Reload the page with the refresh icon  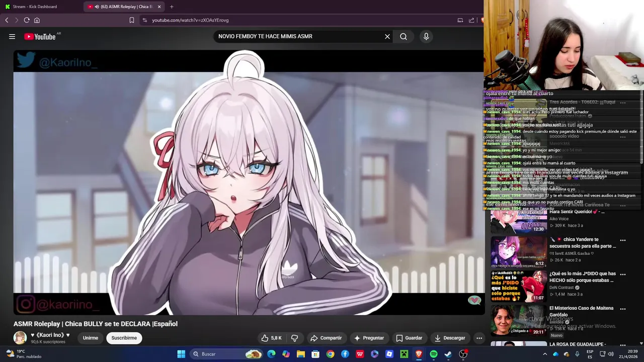click(x=27, y=20)
